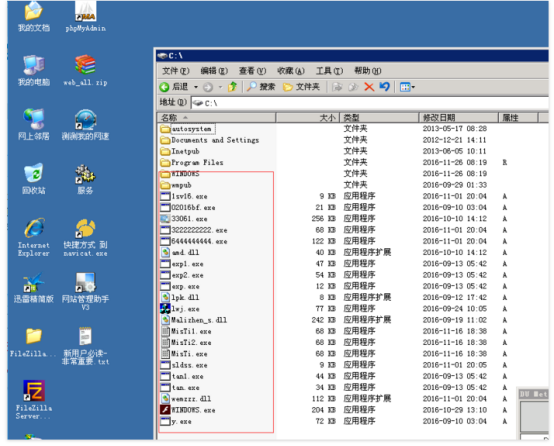Sort files by the 修改日期 column header

point(458,118)
